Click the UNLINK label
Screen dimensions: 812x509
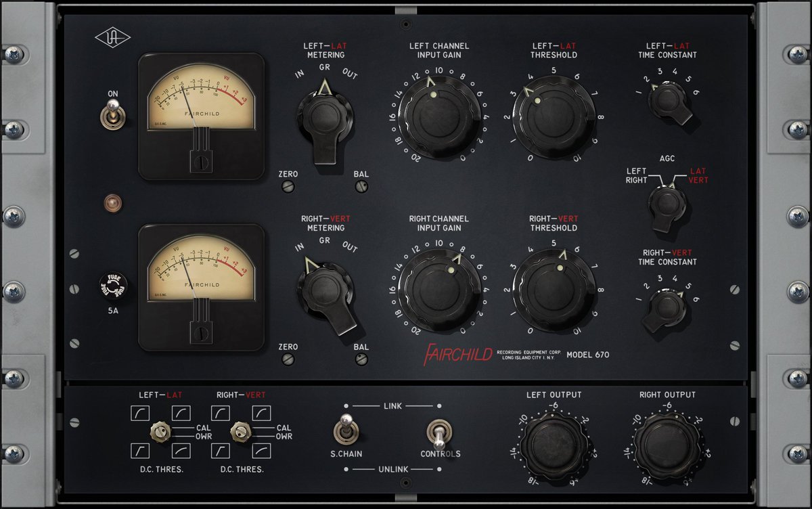(x=392, y=468)
